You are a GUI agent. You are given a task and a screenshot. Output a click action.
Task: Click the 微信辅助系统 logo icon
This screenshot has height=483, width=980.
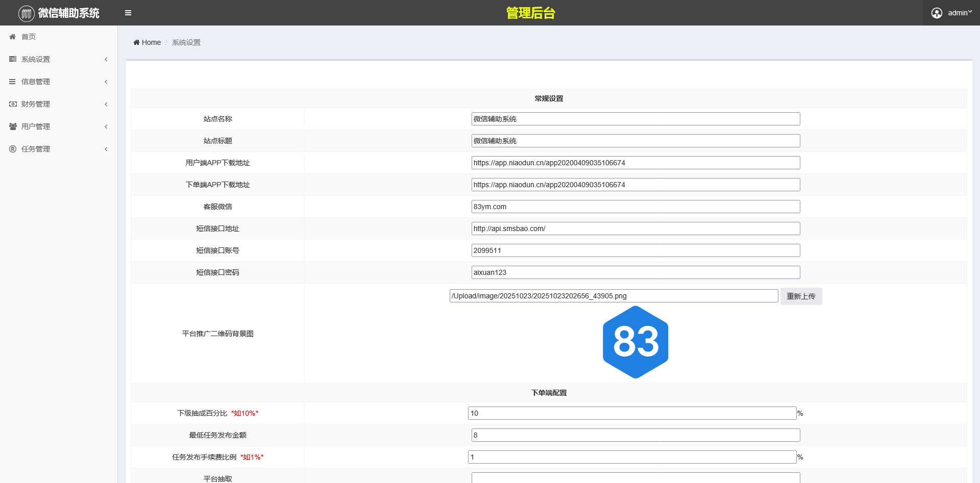(x=27, y=13)
